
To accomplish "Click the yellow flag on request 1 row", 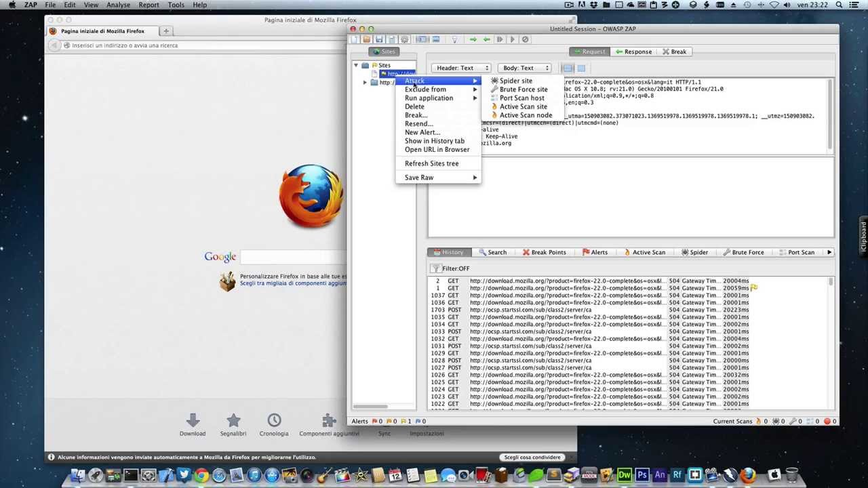I will pos(753,287).
